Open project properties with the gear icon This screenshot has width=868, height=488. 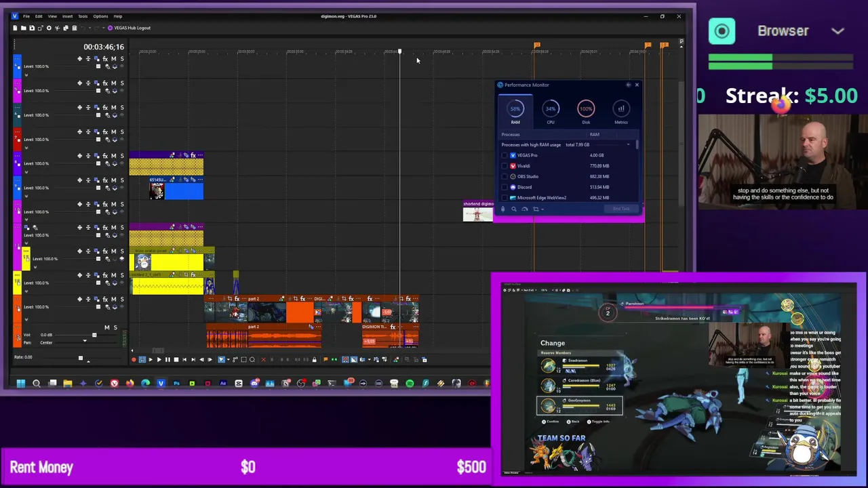(x=49, y=28)
